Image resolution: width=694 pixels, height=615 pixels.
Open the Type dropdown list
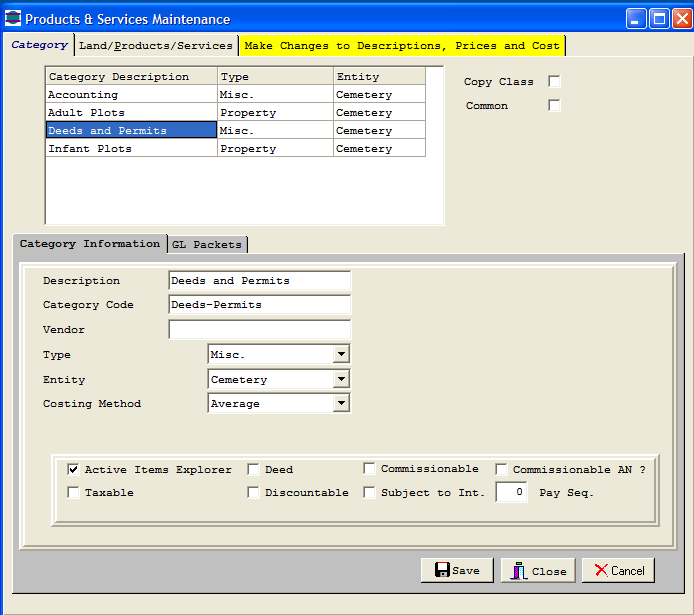click(341, 355)
